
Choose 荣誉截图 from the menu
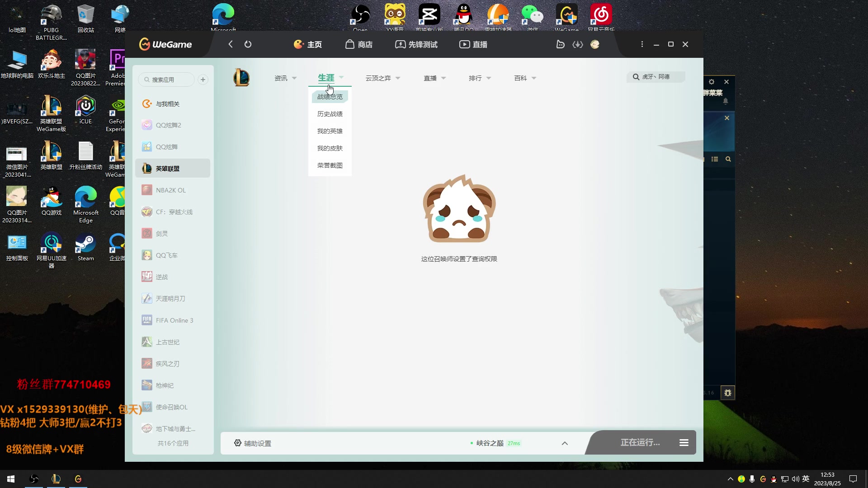pos(330,165)
